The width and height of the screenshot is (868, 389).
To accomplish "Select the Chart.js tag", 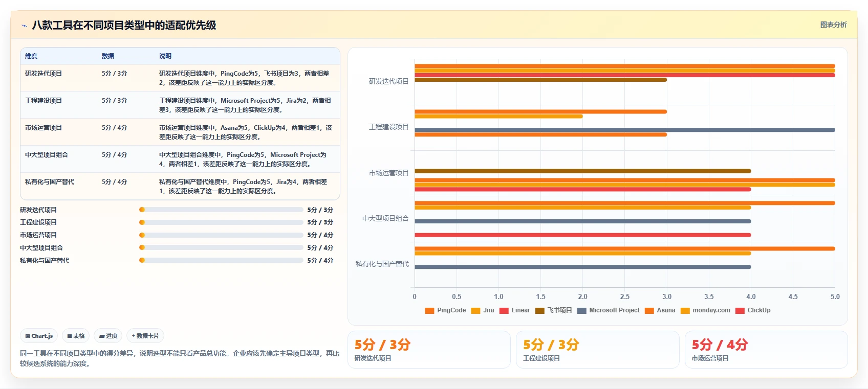I will pos(39,336).
